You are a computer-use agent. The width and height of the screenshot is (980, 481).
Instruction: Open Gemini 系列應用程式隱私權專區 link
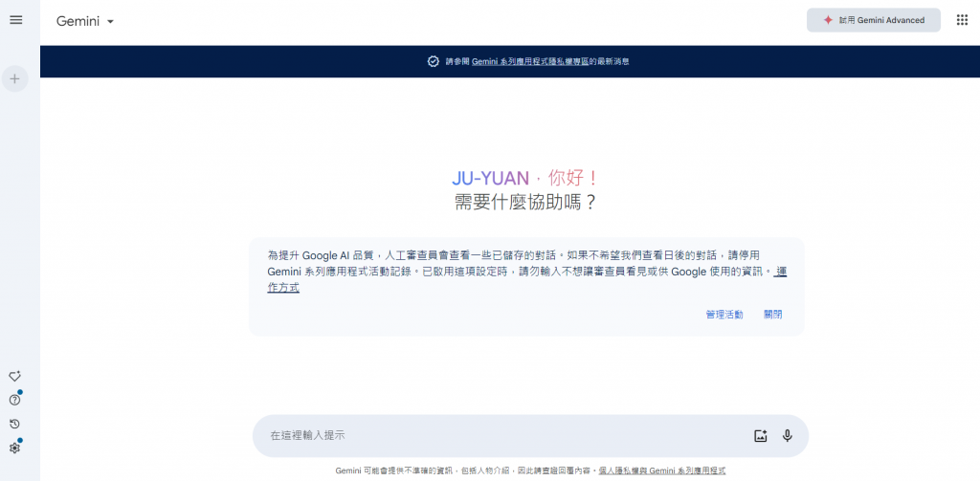coord(530,62)
